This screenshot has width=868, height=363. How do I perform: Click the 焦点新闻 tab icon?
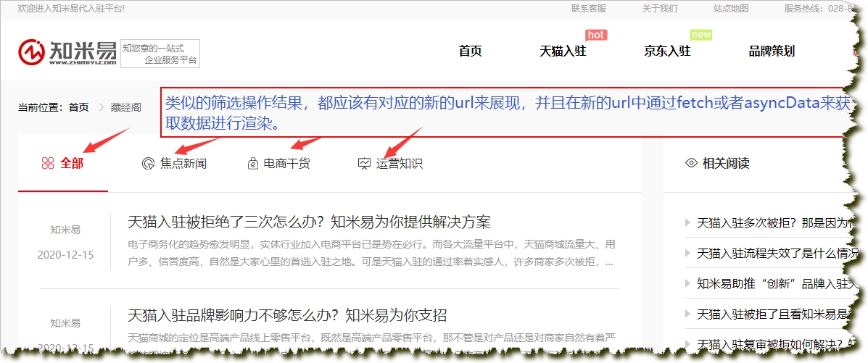(x=148, y=164)
